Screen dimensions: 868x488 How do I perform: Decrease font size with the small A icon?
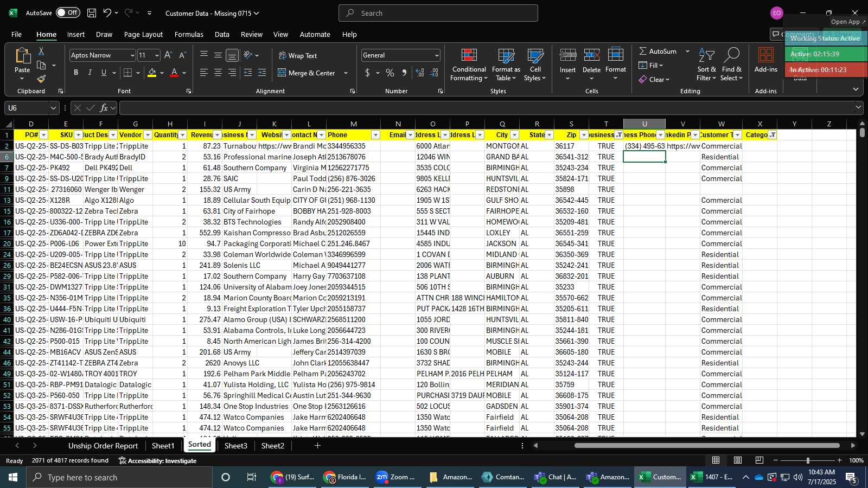tap(182, 55)
